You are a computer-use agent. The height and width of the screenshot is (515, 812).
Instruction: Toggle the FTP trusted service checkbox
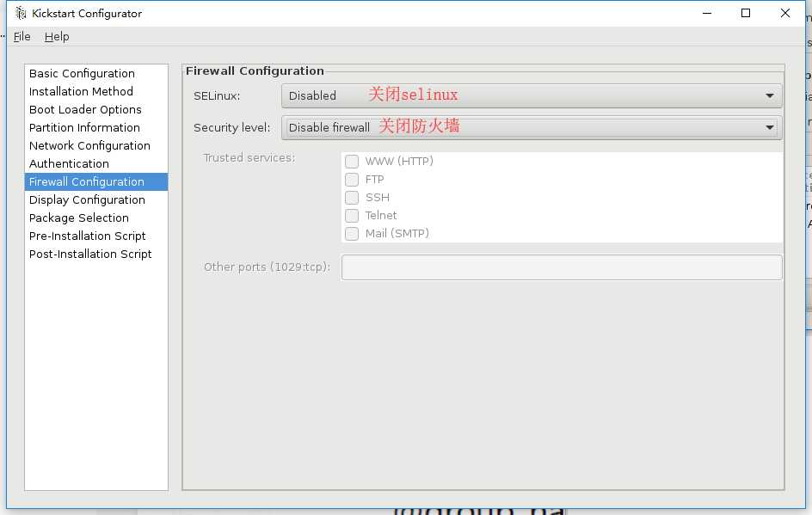point(352,180)
